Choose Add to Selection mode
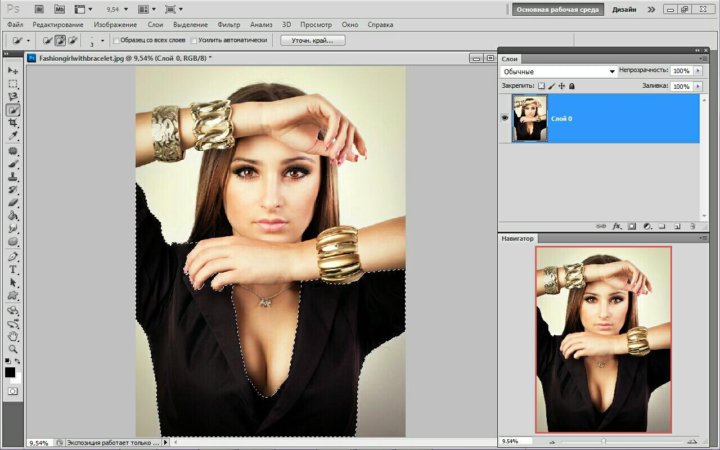Screen dimensions: 720x450 click(x=60, y=40)
